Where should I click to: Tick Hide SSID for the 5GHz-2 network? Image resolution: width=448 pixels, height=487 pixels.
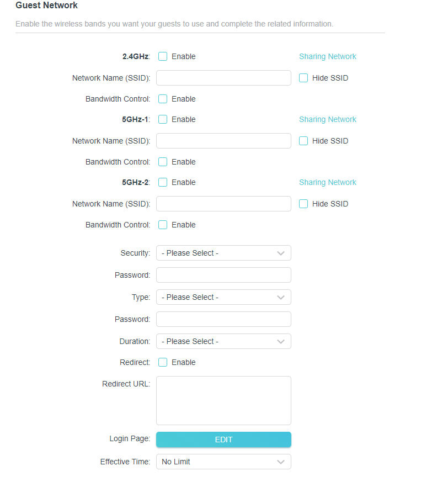pyautogui.click(x=303, y=204)
